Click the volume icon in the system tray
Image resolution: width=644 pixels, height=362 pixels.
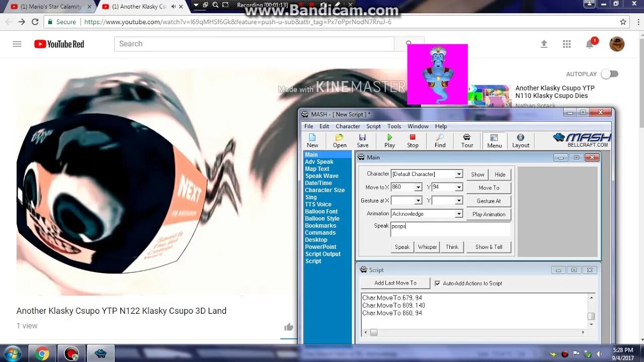(x=599, y=354)
